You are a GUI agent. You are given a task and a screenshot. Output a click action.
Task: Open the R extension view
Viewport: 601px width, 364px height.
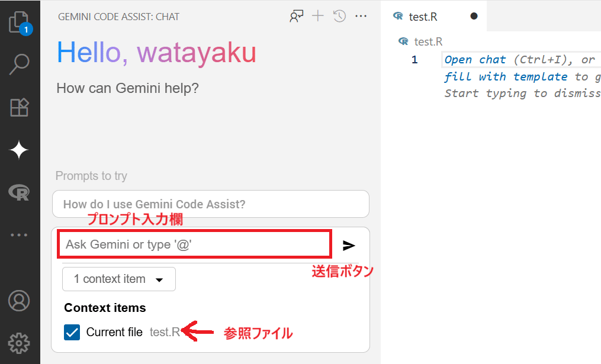click(20, 192)
